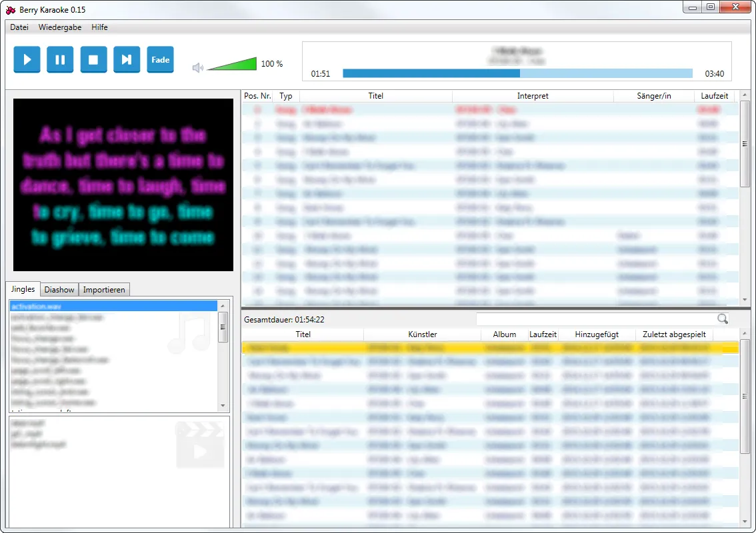The width and height of the screenshot is (756, 533).
Task: Click the Fade button
Action: point(160,60)
